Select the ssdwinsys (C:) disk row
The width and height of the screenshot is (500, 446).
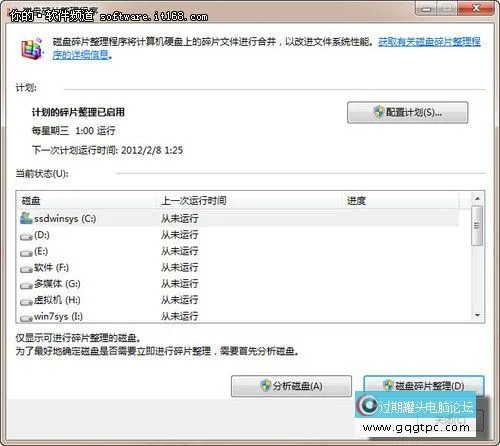tap(239, 218)
